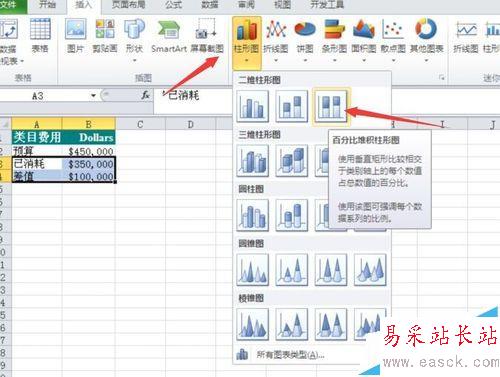This screenshot has width=500, height=377.
Task: Choose stacked cone chart under 圆锥图
Action: point(292,270)
